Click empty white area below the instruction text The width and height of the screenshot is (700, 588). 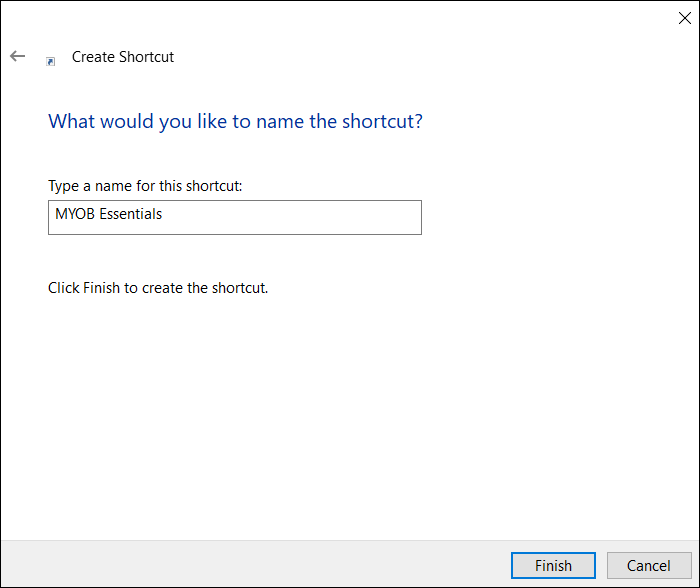tap(350, 420)
